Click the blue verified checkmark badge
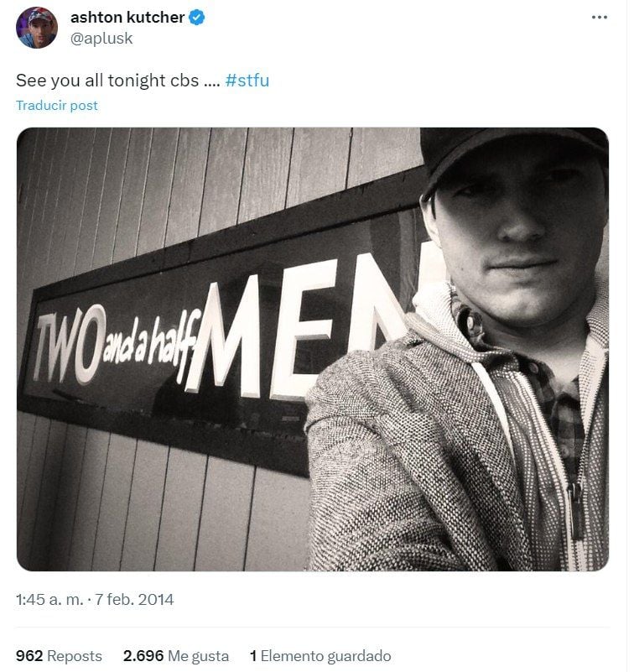The width and height of the screenshot is (634, 672). click(x=197, y=18)
